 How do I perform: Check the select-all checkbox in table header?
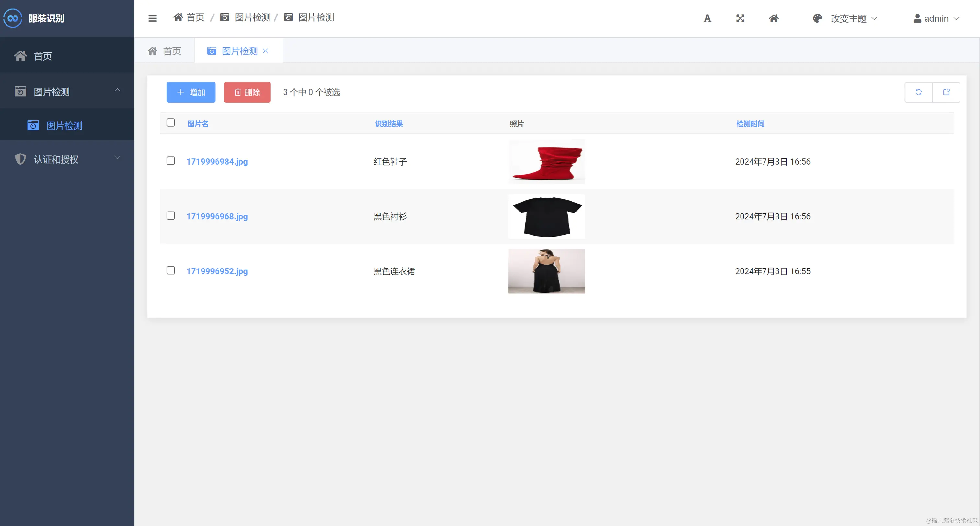170,122
